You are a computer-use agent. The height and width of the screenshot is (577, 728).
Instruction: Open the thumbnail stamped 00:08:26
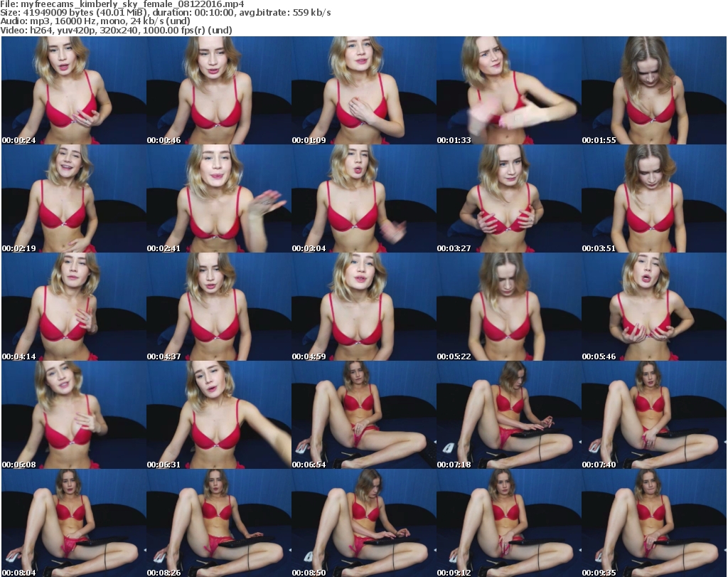219,523
